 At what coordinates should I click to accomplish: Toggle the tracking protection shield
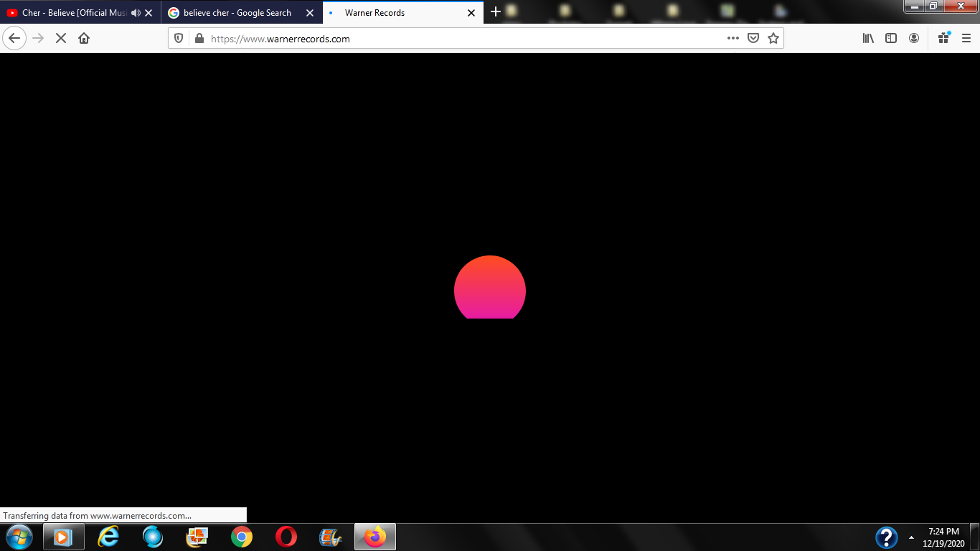click(179, 39)
